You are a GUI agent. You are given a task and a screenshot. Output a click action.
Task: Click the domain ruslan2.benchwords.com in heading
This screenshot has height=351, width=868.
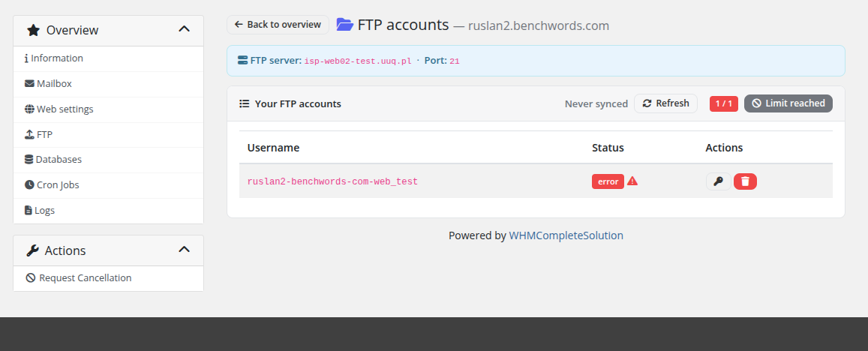click(x=539, y=25)
